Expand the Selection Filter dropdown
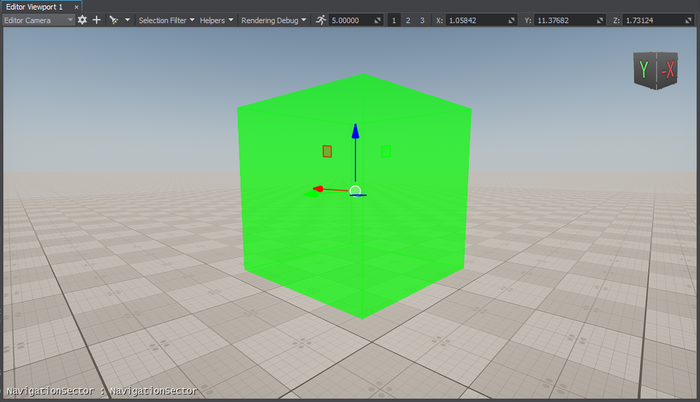This screenshot has height=402, width=700. (x=166, y=20)
